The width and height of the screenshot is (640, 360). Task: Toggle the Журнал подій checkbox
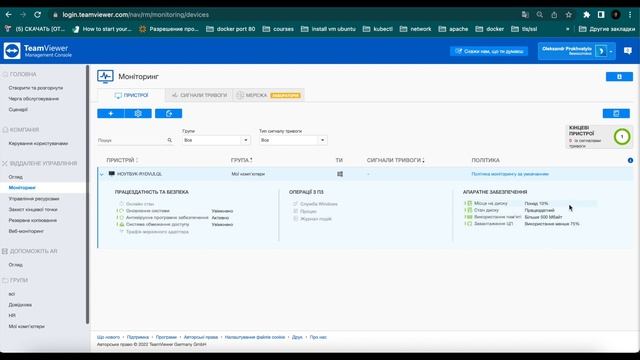click(296, 219)
